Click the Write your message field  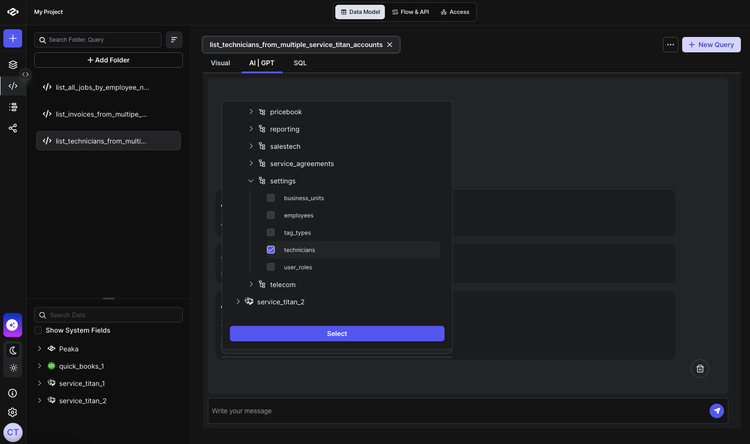[x=450, y=411]
